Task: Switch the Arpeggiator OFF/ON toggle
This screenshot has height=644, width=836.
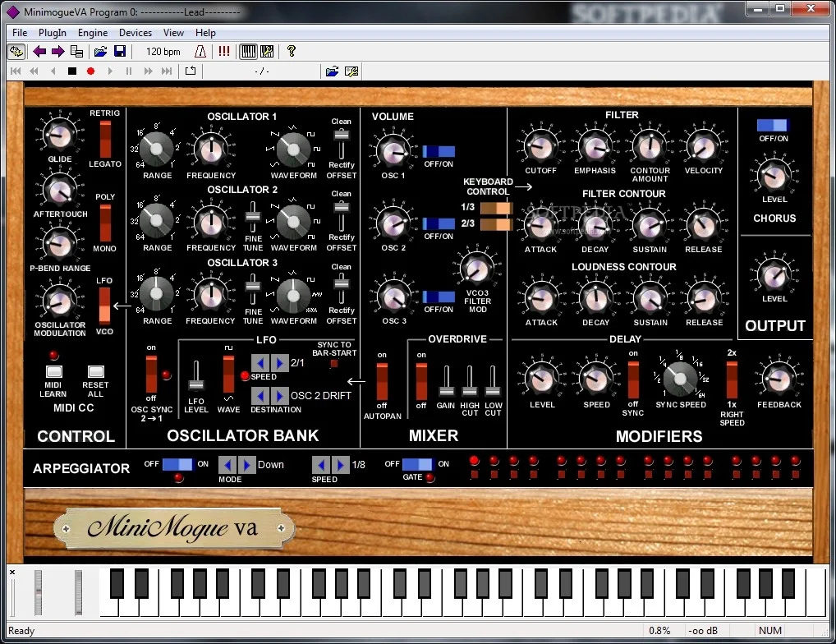Action: 177,464
